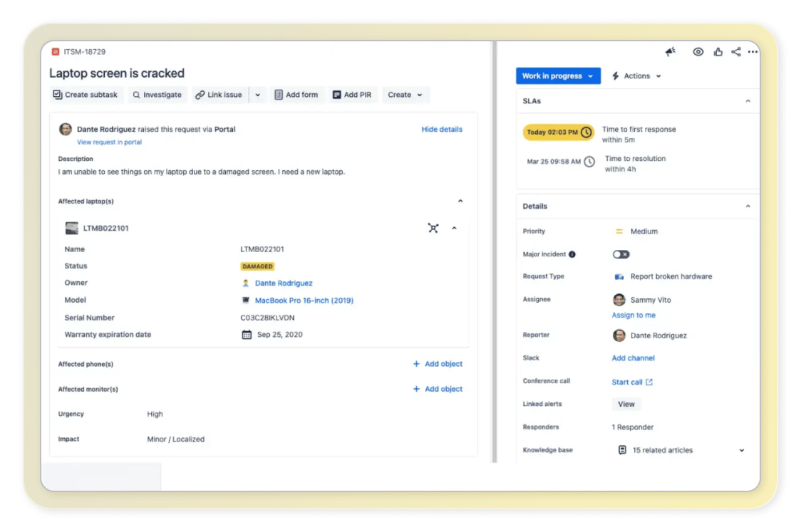Open the Actions menu

point(636,75)
